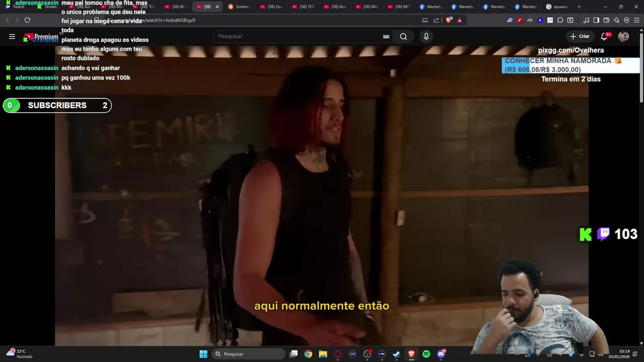Focus the Brave taskbar icon
644x362 pixels.
pyautogui.click(x=411, y=354)
